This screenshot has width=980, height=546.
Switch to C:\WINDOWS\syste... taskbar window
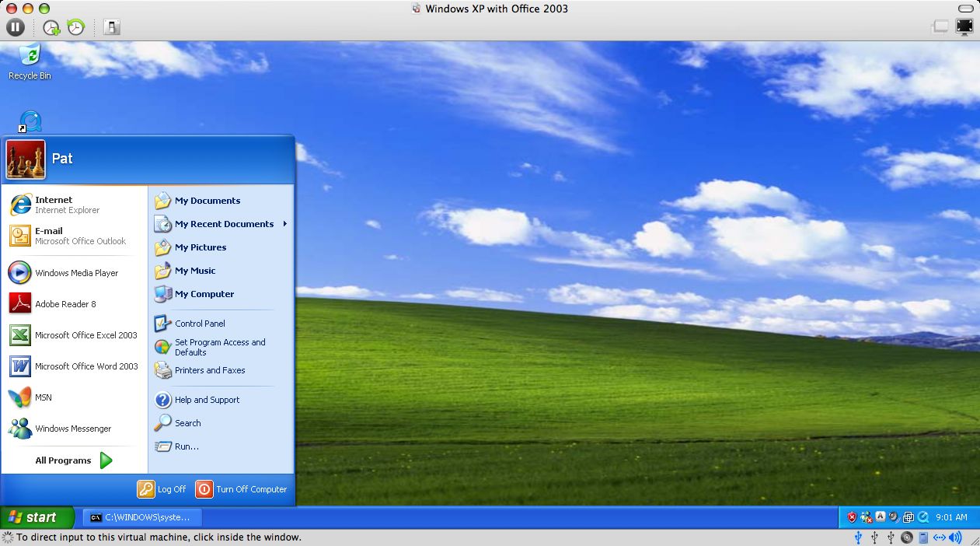143,517
